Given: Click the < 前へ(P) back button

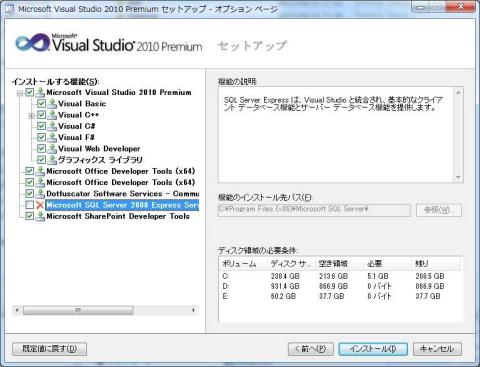Looking at the screenshot, I should 311,349.
